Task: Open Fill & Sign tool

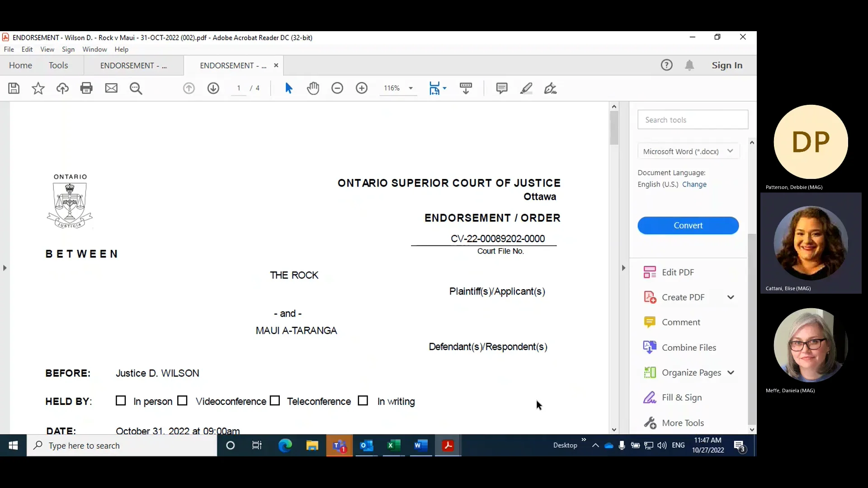Action: coord(672,398)
